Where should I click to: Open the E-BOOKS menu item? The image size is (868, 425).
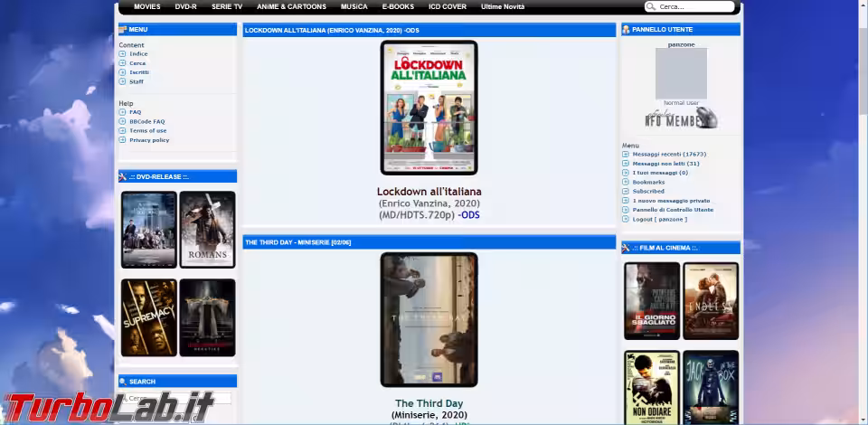[398, 6]
